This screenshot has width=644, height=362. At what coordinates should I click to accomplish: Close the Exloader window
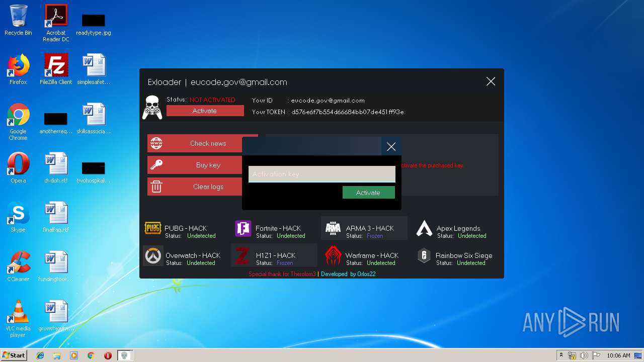[491, 81]
